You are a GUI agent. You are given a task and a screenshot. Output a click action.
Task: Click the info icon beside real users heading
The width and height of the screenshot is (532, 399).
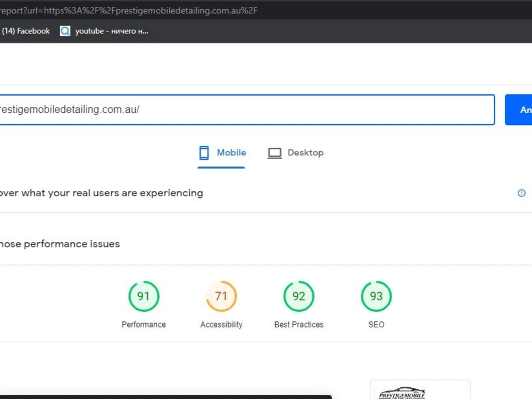[521, 193]
